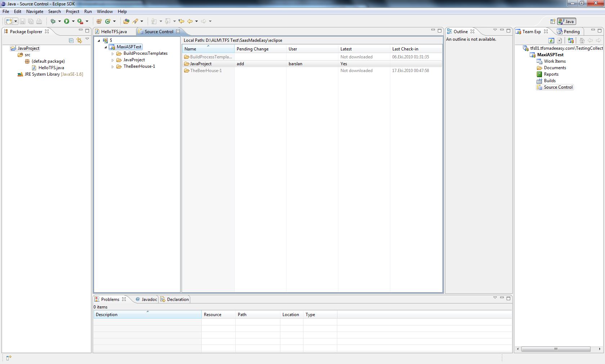
Task: Open the Debug configurations dropdown arrow
Action: click(59, 21)
